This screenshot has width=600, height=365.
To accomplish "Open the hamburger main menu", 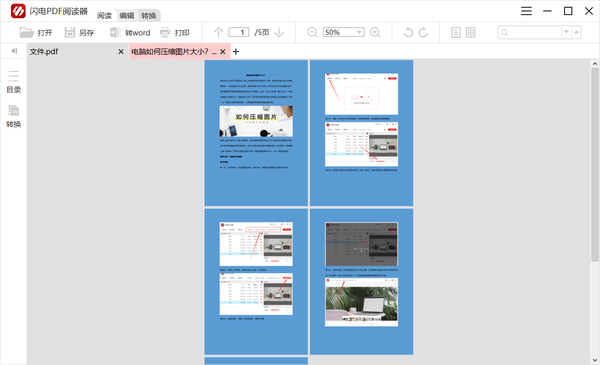I will (x=526, y=11).
